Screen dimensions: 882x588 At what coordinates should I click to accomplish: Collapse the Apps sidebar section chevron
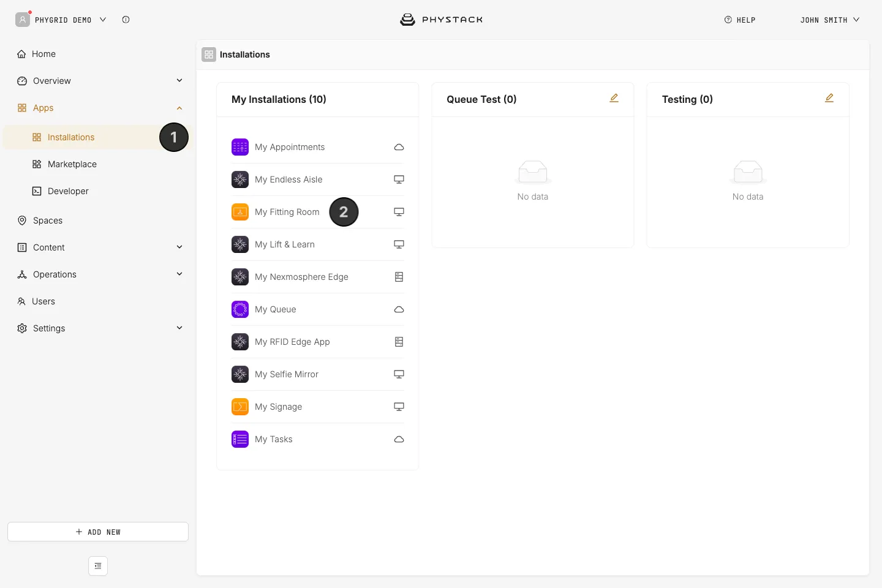[179, 108]
